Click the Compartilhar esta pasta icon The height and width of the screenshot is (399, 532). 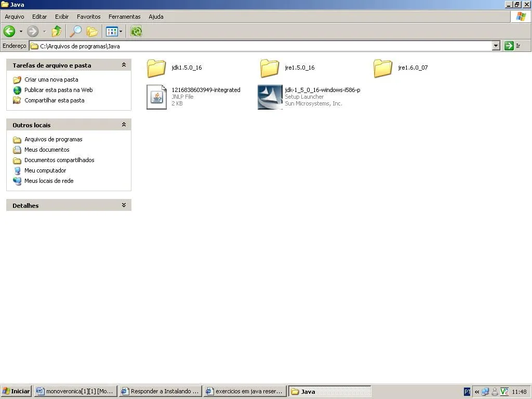pyautogui.click(x=17, y=100)
